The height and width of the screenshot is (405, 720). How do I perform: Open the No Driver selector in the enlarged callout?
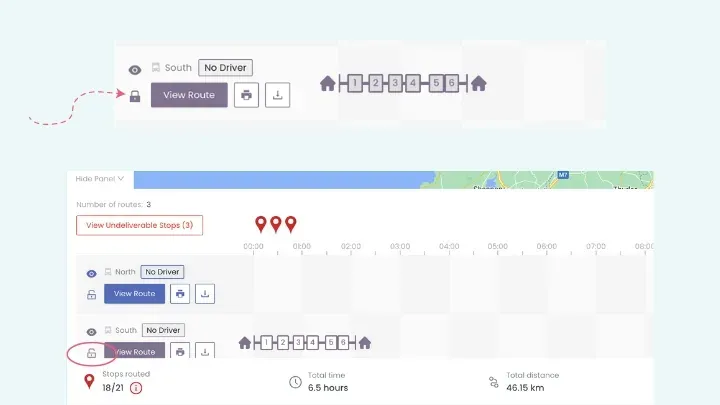[x=225, y=68]
